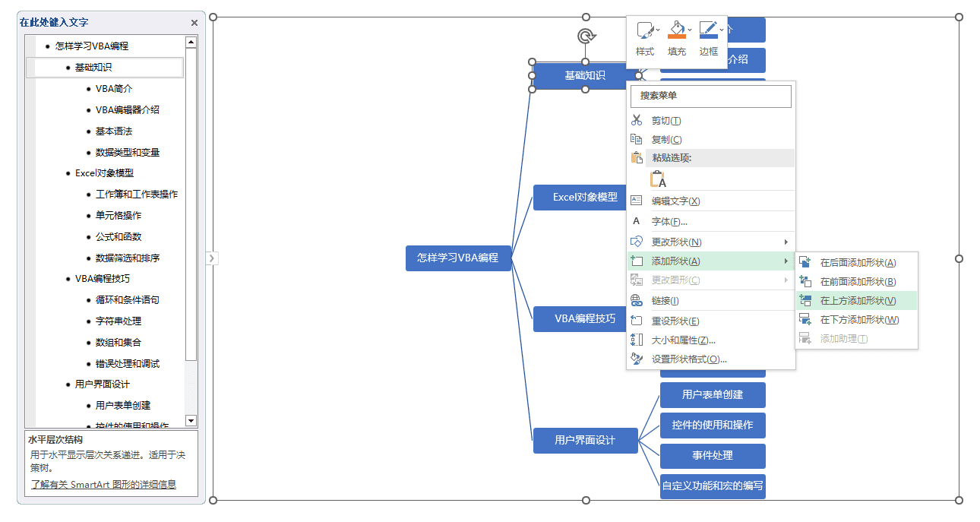The height and width of the screenshot is (522, 980).
Task: Open the 样式 style gallery icon
Action: point(645,31)
